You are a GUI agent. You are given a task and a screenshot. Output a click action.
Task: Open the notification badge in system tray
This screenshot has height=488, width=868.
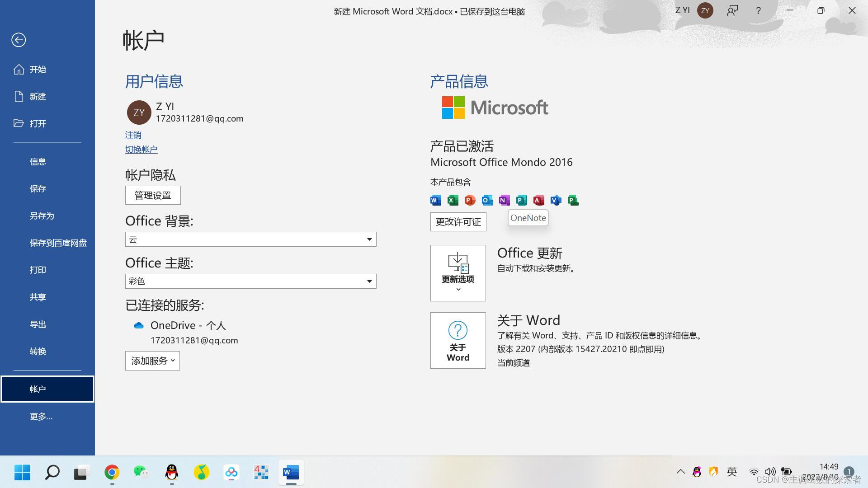click(849, 472)
